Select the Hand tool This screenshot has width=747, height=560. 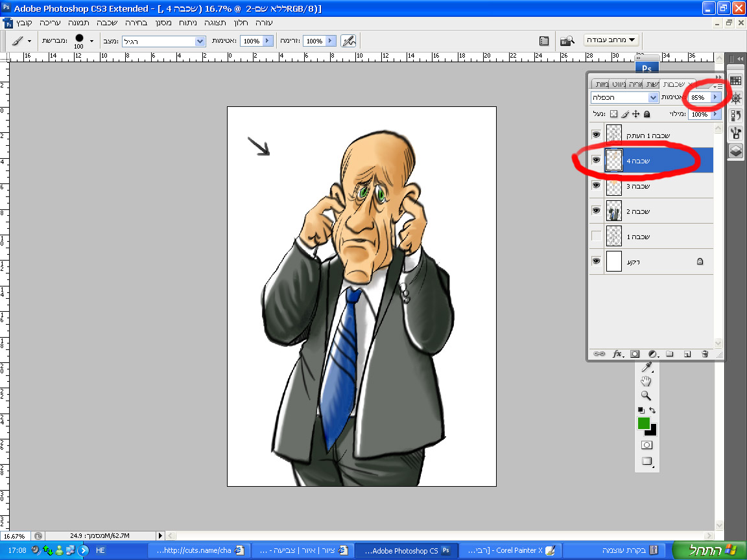[x=646, y=381]
